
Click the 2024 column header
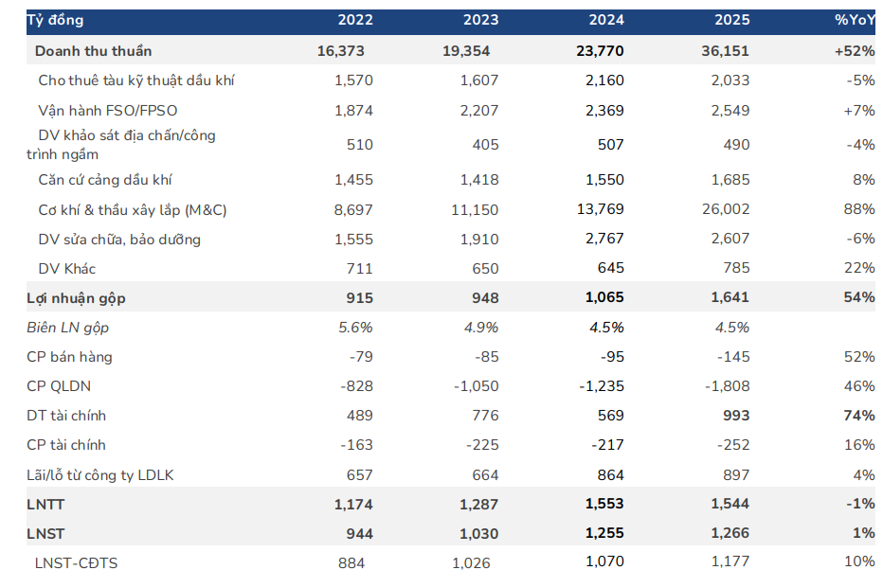(605, 21)
